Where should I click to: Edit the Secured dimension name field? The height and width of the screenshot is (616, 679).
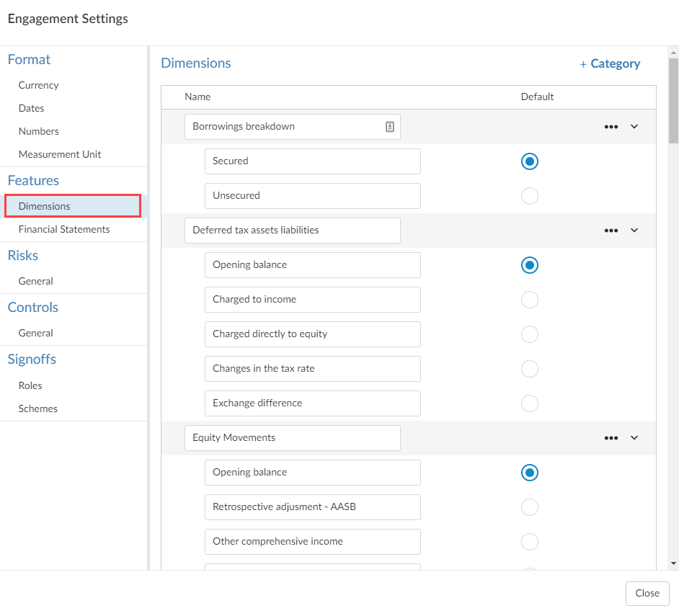[x=312, y=161]
